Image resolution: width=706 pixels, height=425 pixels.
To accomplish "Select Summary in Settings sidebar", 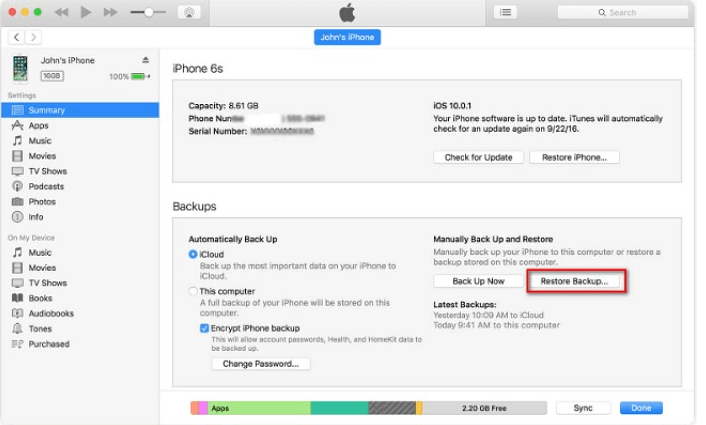I will (80, 110).
